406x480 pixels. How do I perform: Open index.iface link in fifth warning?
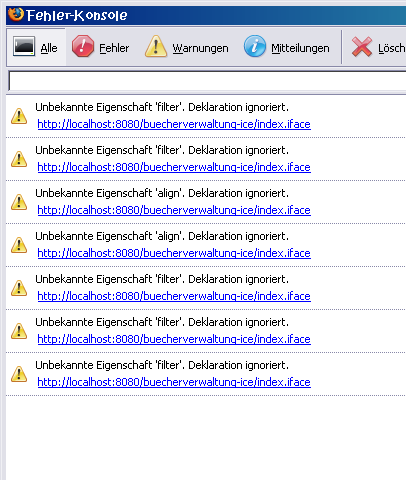pos(174,296)
